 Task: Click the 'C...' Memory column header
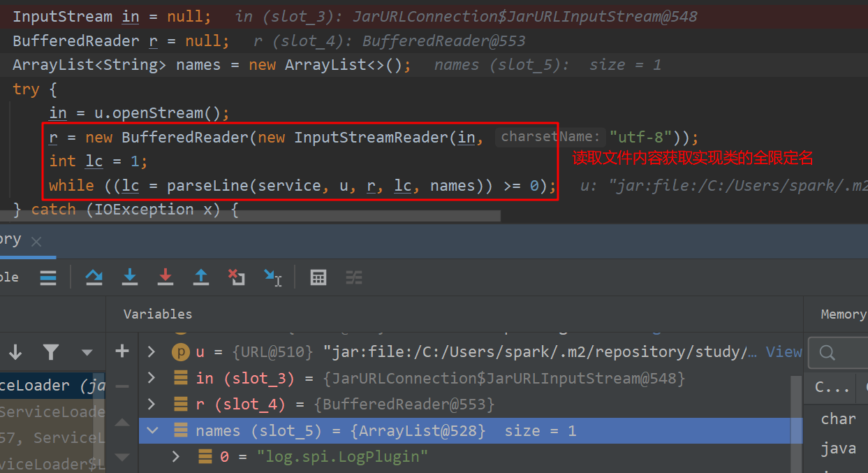[832, 387]
